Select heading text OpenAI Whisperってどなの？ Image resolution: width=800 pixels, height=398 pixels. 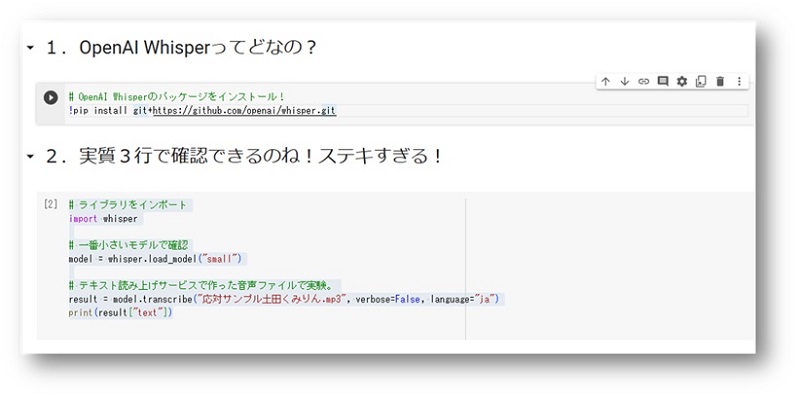(x=198, y=48)
